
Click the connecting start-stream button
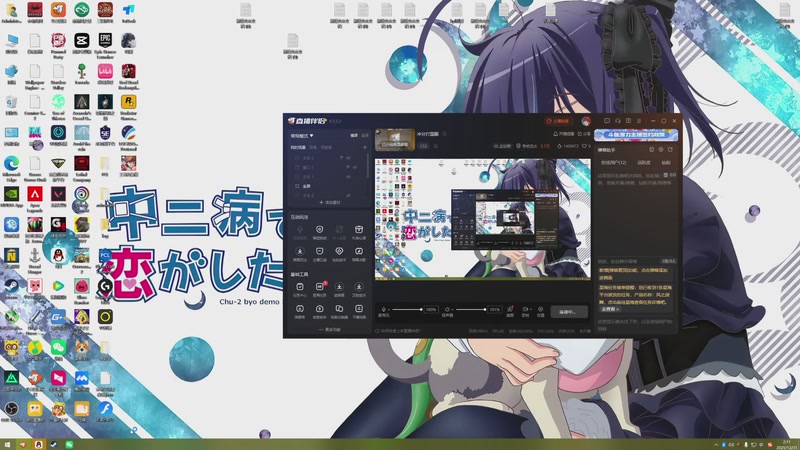pos(569,312)
